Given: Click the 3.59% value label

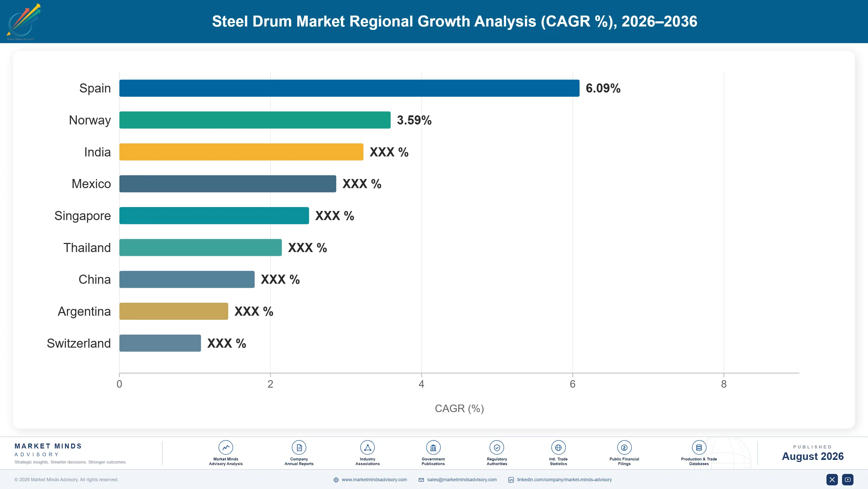Looking at the screenshot, I should [x=414, y=120].
